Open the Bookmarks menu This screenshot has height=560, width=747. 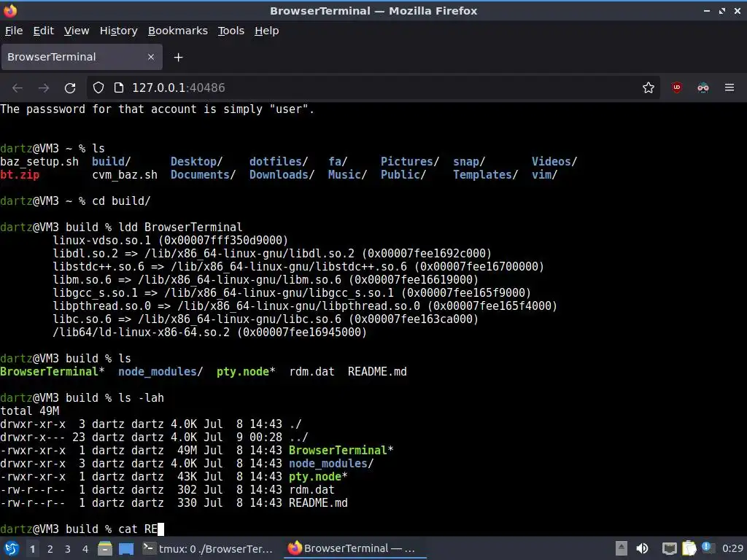(x=178, y=31)
